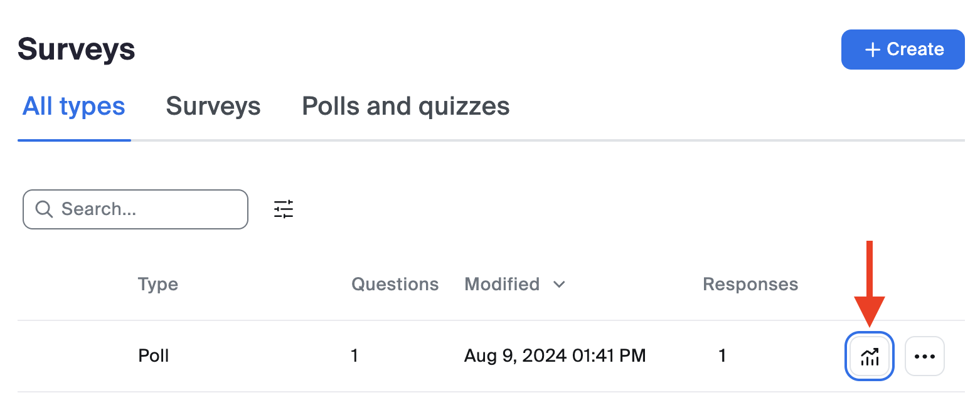
Task: Click the question count in Poll row
Action: pos(354,356)
